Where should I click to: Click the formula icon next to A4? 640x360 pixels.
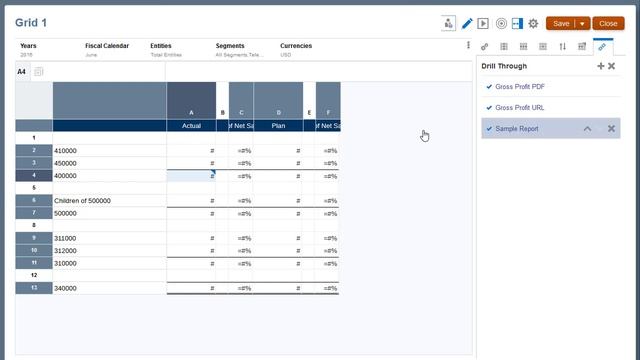point(38,72)
